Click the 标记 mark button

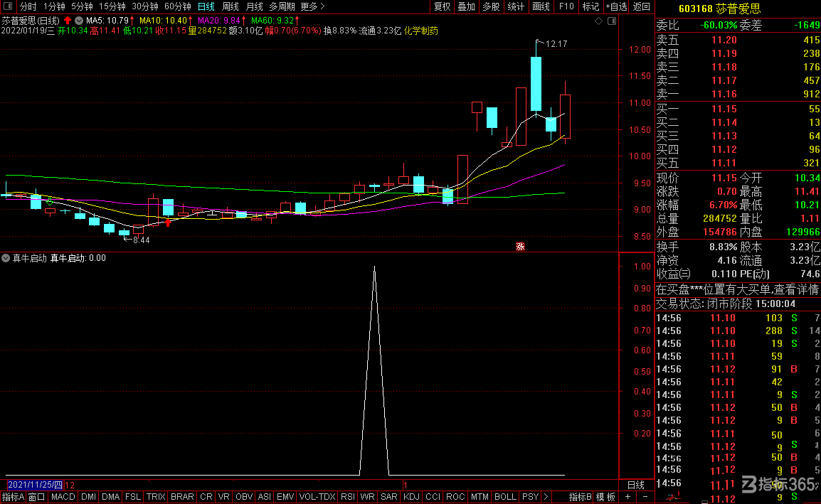590,6
